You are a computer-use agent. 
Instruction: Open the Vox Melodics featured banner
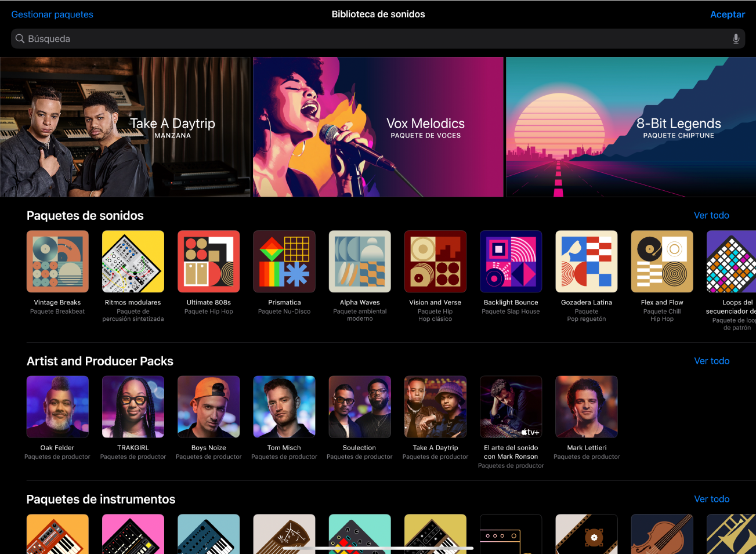[378, 126]
